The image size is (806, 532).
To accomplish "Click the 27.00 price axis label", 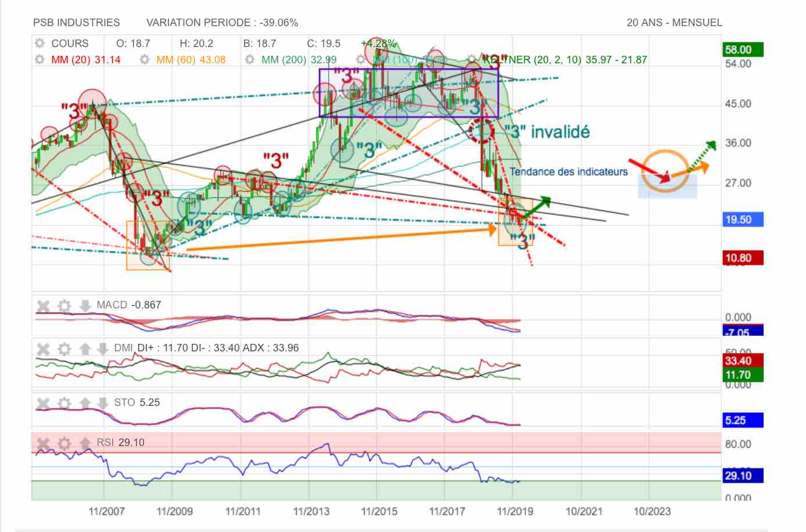I will click(x=738, y=183).
